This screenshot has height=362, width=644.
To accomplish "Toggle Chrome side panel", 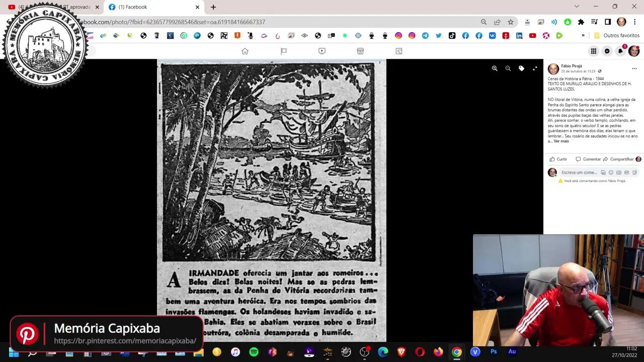I will 608,22.
